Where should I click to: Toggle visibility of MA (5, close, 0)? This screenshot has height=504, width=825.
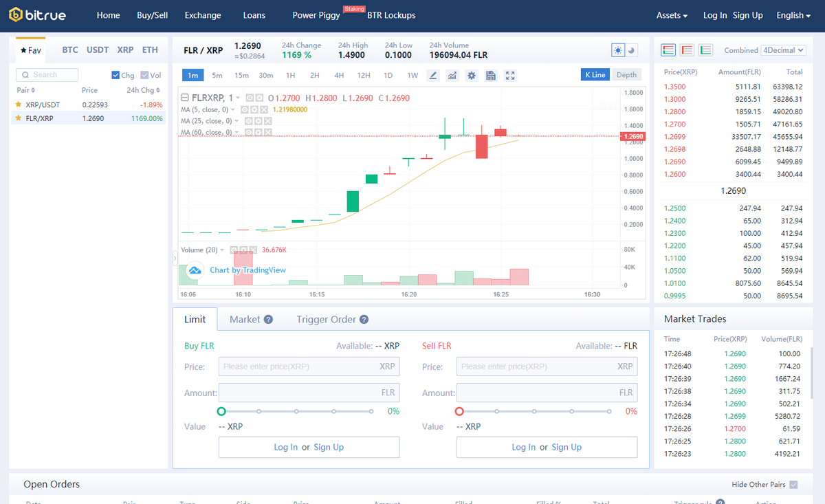pyautogui.click(x=245, y=109)
